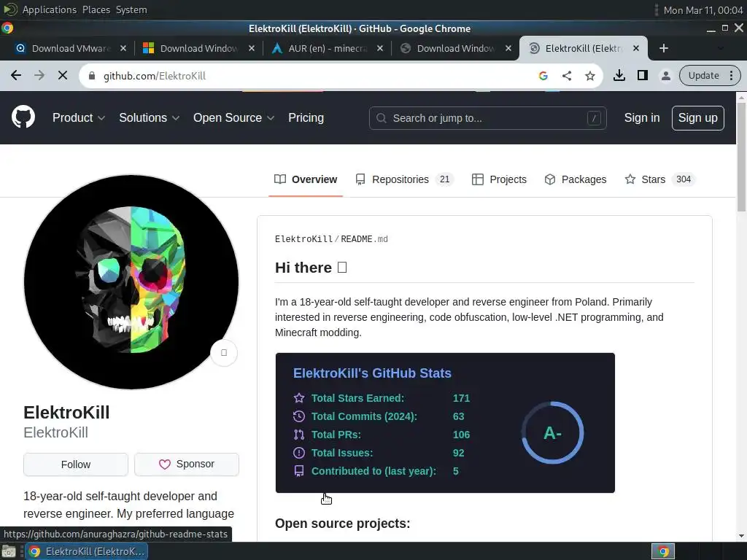Open the Packages tab

[x=576, y=179]
